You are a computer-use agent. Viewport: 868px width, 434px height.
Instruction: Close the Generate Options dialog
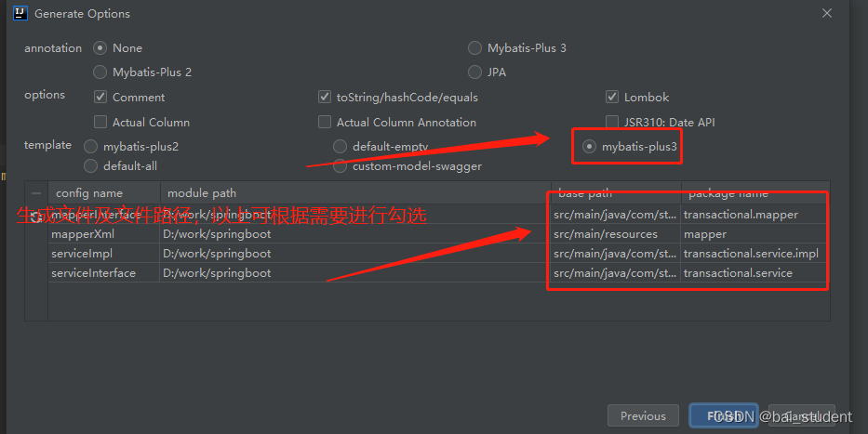click(x=827, y=13)
